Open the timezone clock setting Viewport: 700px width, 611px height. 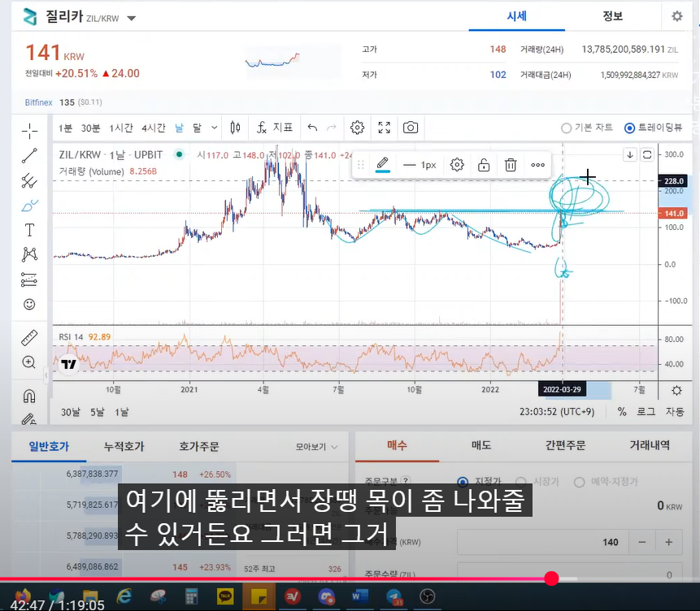(557, 411)
